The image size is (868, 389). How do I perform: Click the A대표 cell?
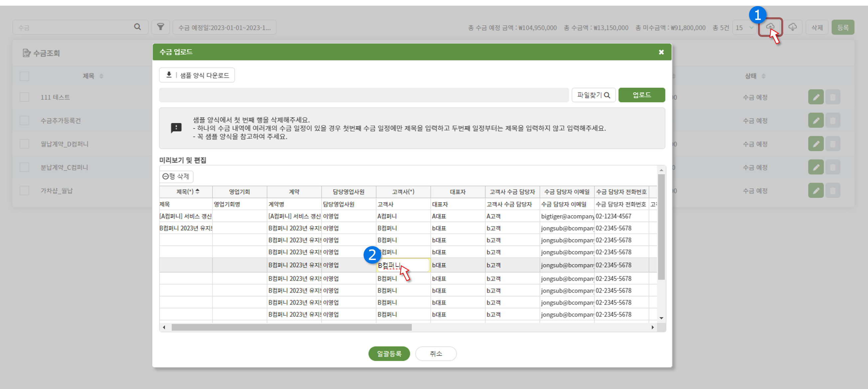click(458, 216)
